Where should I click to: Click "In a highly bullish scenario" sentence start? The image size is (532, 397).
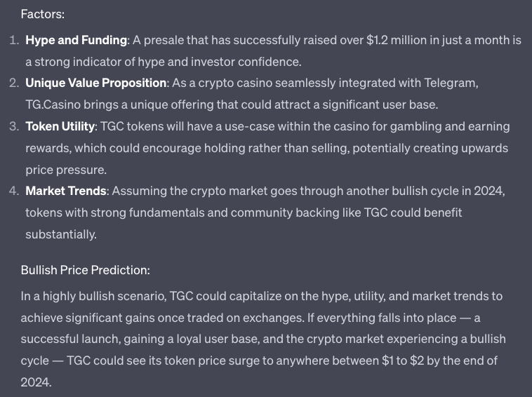(91, 297)
